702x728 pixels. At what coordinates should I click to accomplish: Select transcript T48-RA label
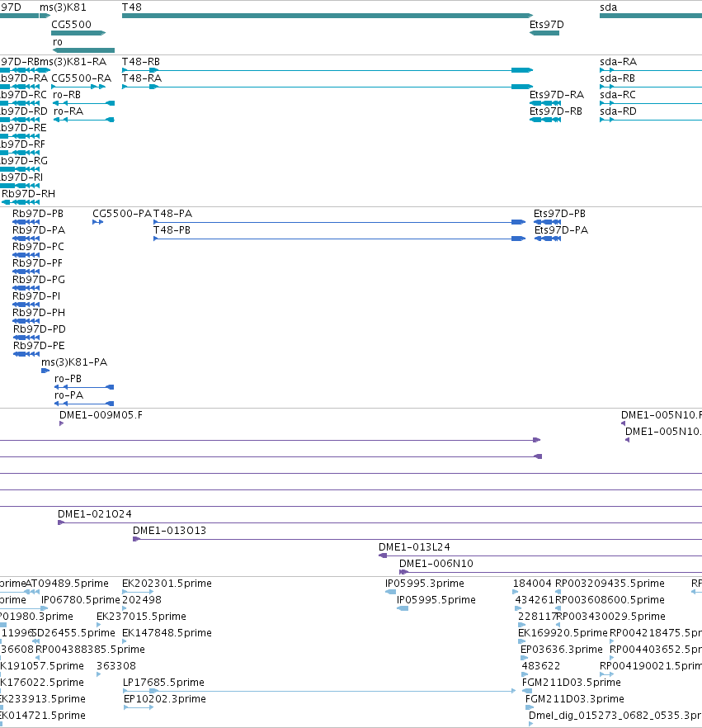142,78
